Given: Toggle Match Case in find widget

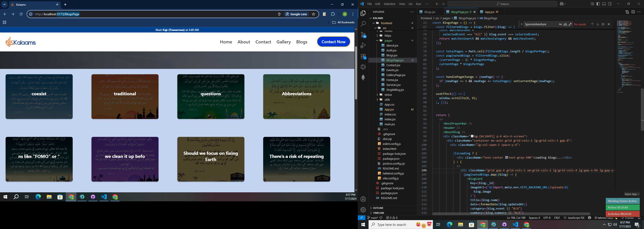Looking at the screenshot, I should (x=560, y=24).
